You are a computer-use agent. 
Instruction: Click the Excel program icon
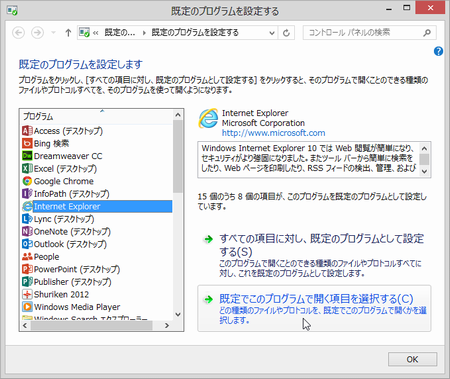(27, 169)
